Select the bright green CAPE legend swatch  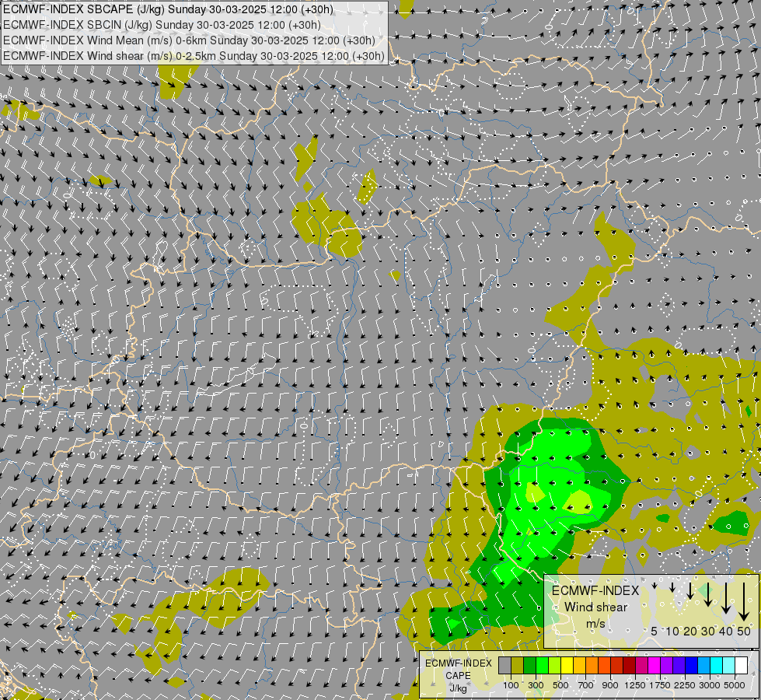[x=542, y=666]
